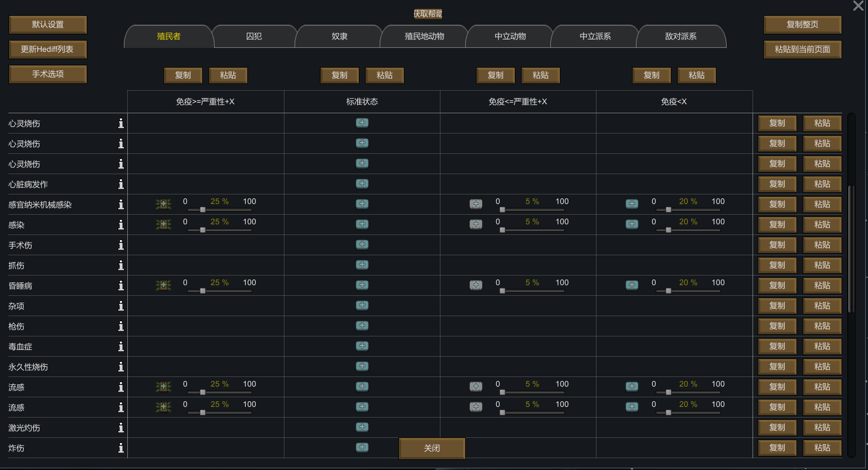Click 复制整页 button
Screen dimensions: 868x470
pos(803,25)
